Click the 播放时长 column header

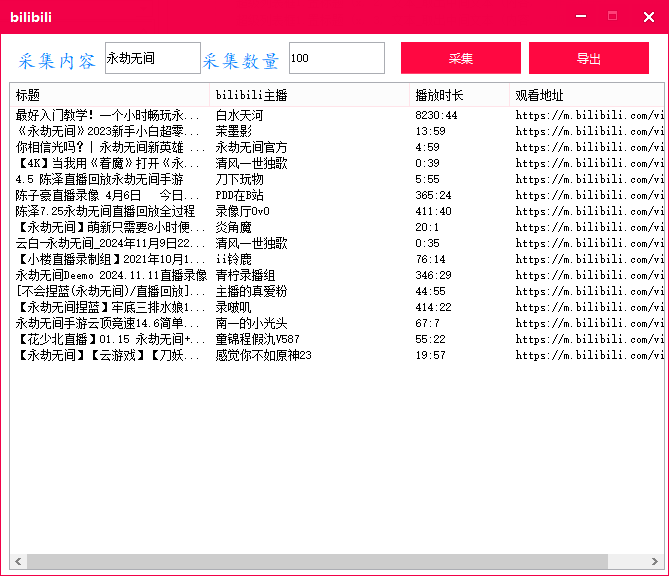(458, 96)
